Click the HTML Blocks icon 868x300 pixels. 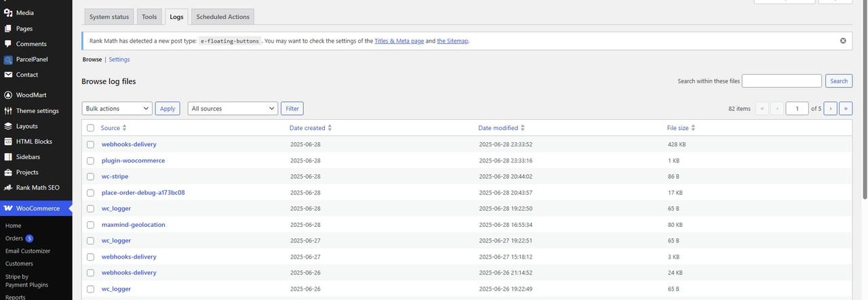coord(8,142)
